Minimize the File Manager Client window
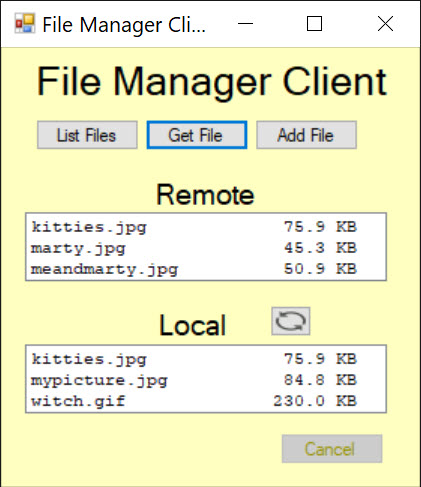This screenshot has width=421, height=487. [x=245, y=24]
